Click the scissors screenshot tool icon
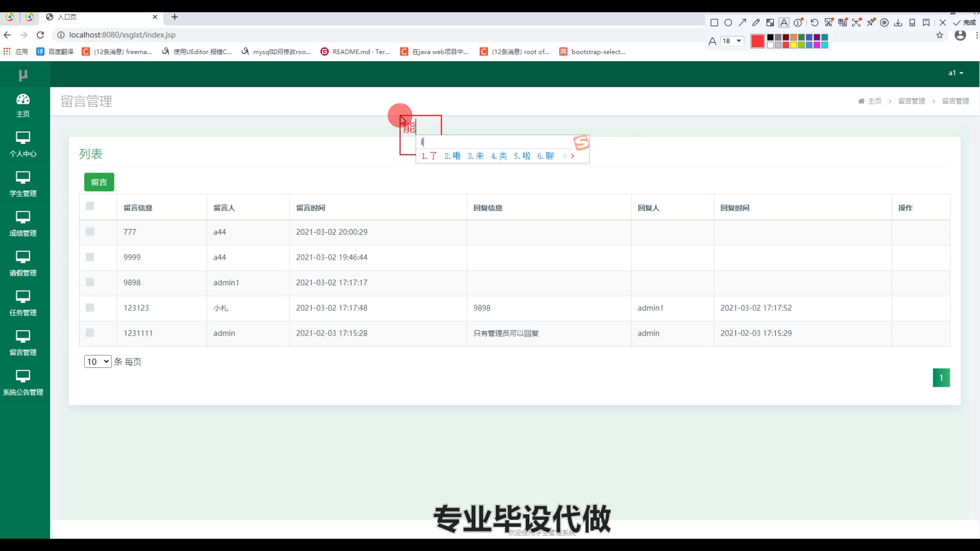Viewport: 980px width, 551px height. point(829,22)
